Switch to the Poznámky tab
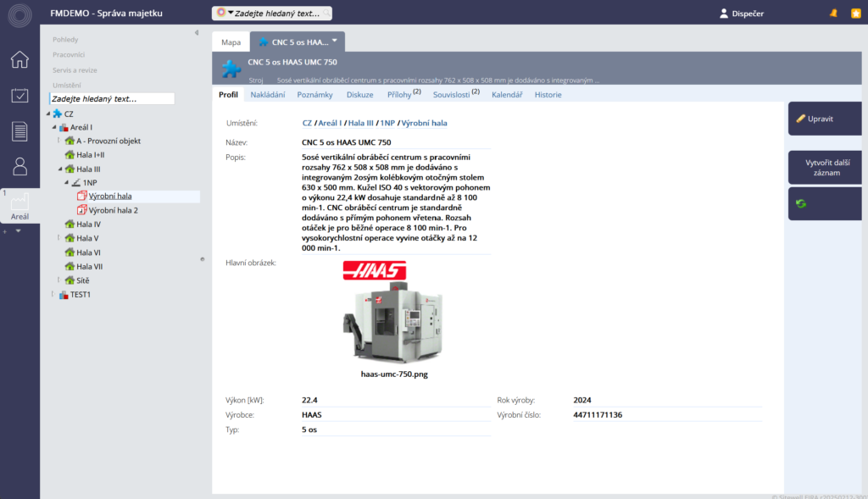The width and height of the screenshot is (868, 499). pos(315,95)
